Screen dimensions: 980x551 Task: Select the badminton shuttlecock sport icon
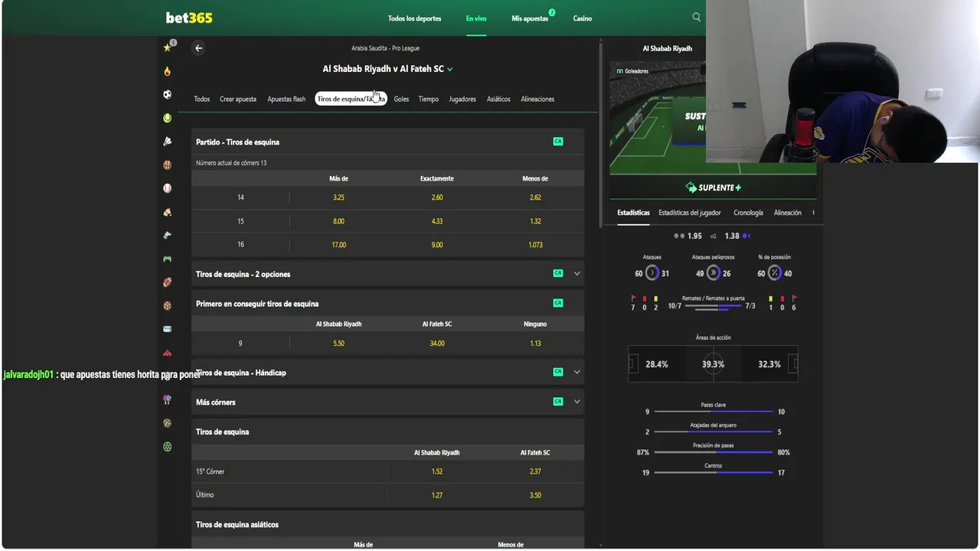167,142
